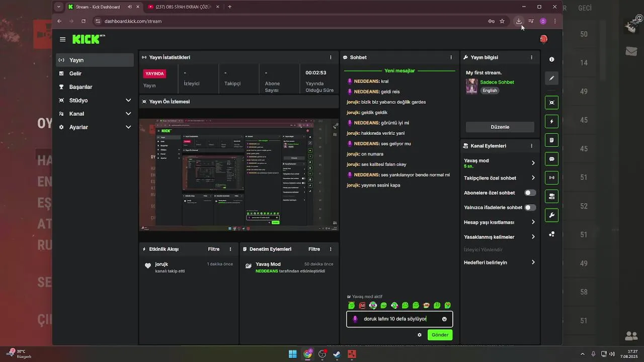
Task: Open the emoji picker in chat input
Action: click(x=444, y=319)
